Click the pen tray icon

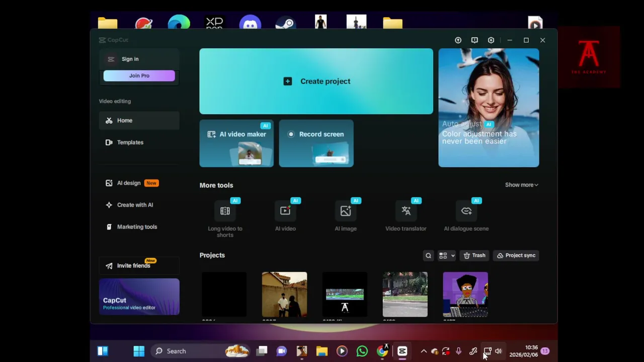(473, 351)
